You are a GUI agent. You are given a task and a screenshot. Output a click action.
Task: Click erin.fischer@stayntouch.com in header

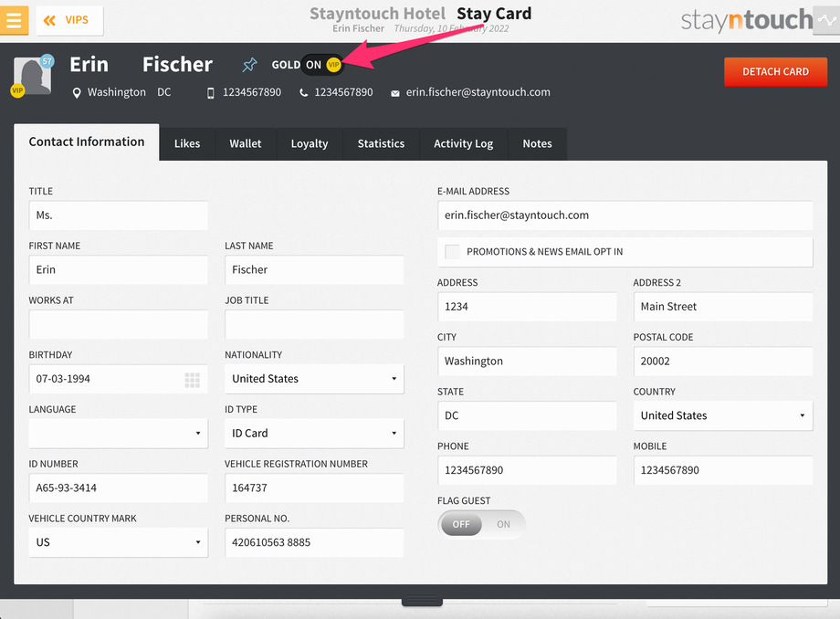tap(478, 92)
